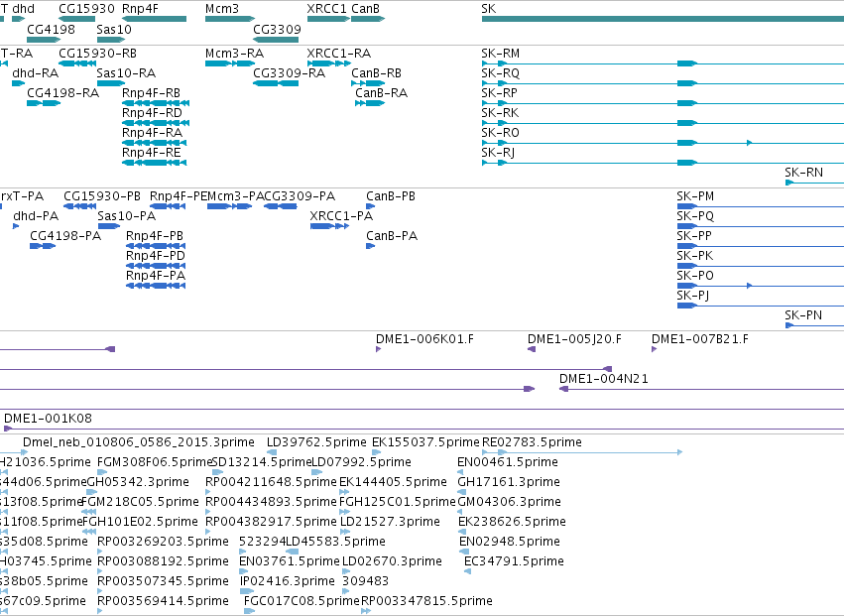Select the dhd-PA protein label
The image size is (844, 616).
coord(36,216)
